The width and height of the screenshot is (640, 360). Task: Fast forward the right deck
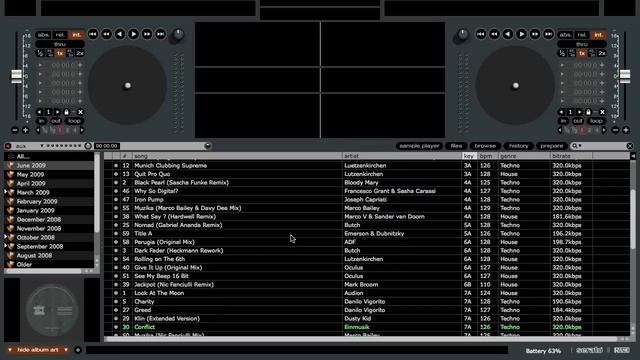535,34
